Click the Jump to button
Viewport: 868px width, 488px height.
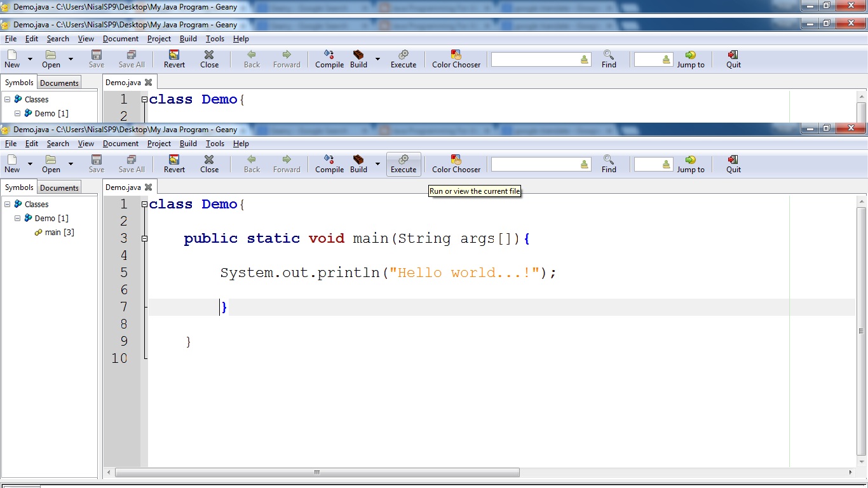(x=691, y=164)
